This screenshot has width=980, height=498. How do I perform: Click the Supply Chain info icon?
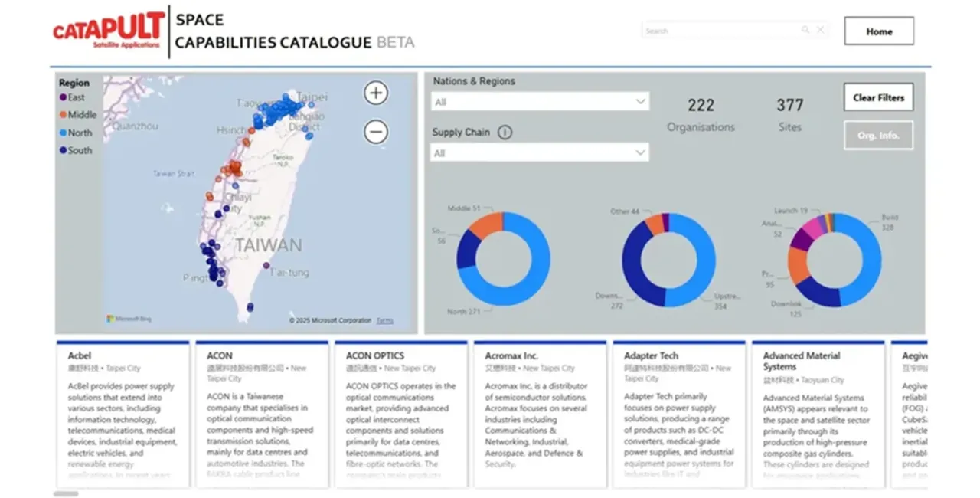coord(505,133)
